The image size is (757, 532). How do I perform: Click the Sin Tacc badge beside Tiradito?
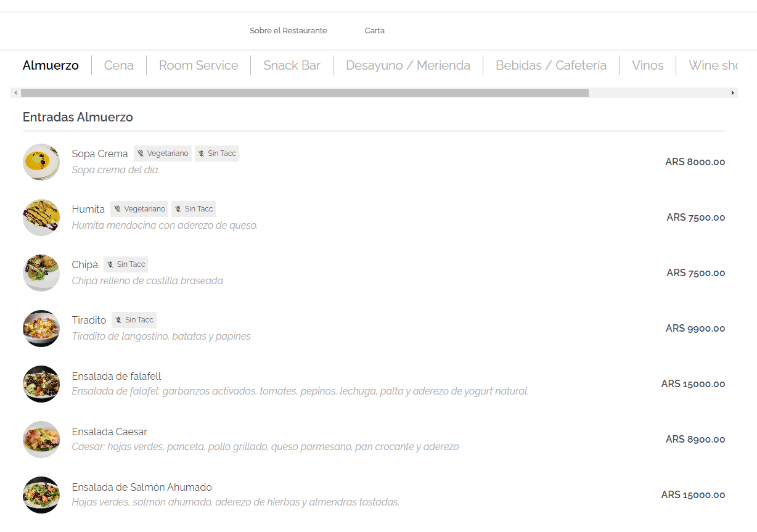(x=134, y=320)
